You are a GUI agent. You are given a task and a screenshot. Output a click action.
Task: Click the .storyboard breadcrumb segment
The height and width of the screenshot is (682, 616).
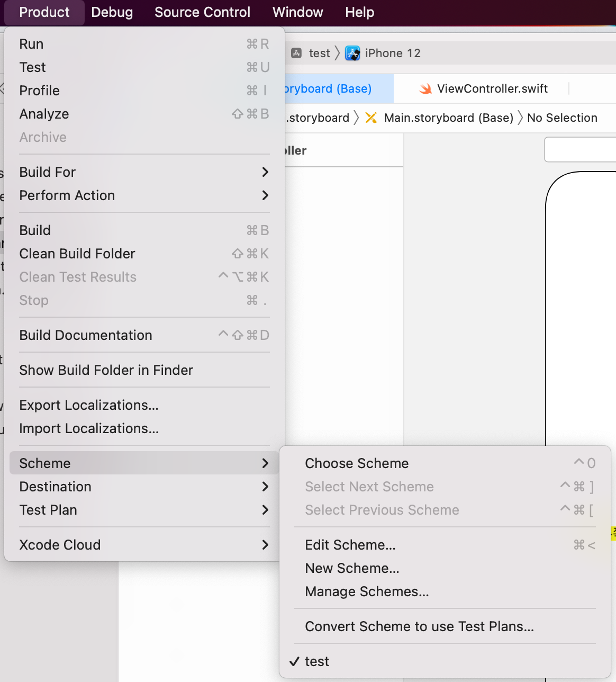pyautogui.click(x=318, y=118)
